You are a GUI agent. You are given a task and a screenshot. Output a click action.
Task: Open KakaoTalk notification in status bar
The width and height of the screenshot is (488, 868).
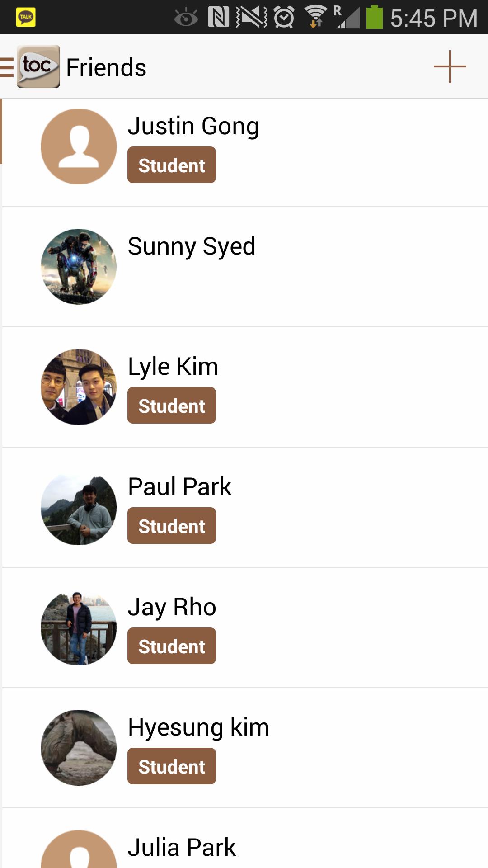26,17
